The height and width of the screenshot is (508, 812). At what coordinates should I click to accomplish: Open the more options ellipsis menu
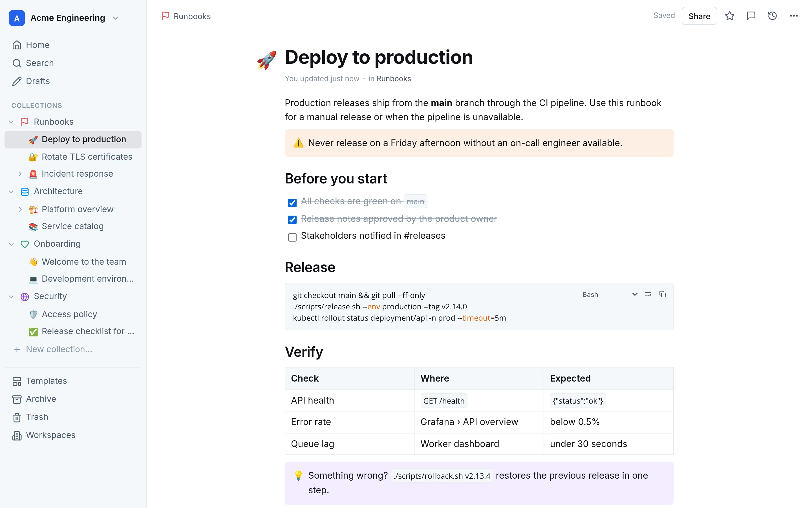coord(794,16)
